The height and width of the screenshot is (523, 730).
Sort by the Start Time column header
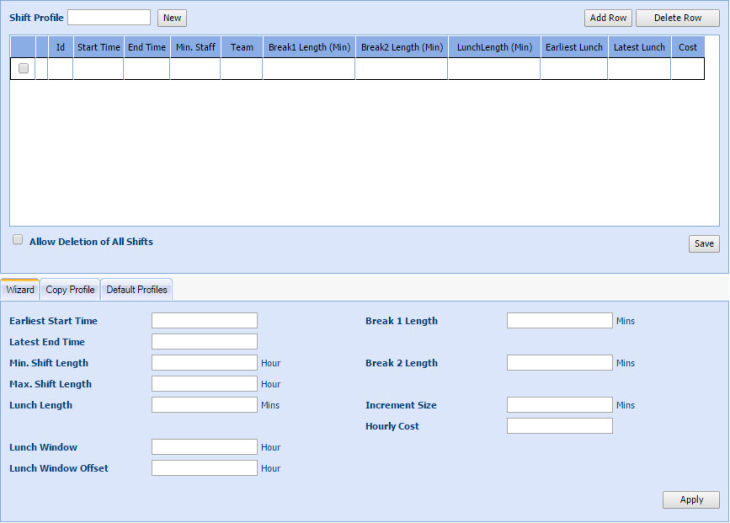pyautogui.click(x=98, y=47)
